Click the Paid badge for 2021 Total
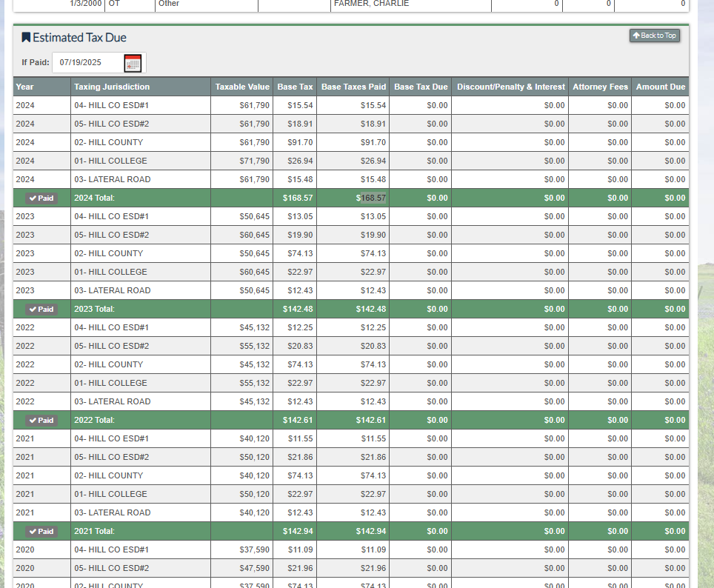The width and height of the screenshot is (714, 588). 41,532
